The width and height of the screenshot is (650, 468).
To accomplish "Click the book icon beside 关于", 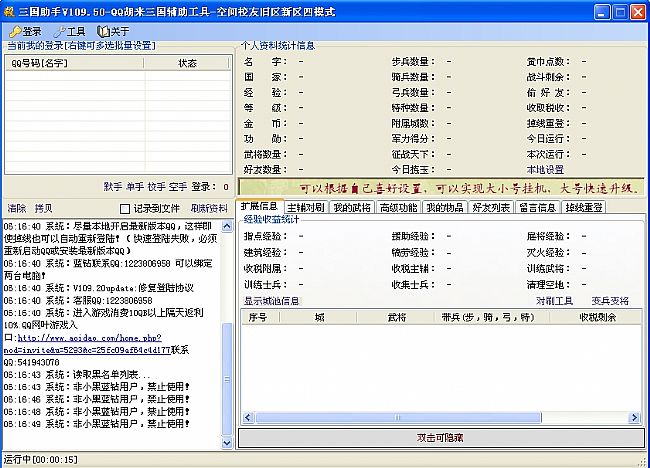I will point(102,32).
